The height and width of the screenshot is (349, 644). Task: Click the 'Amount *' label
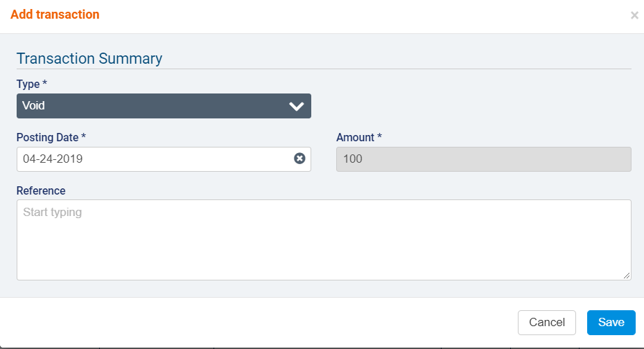359,137
